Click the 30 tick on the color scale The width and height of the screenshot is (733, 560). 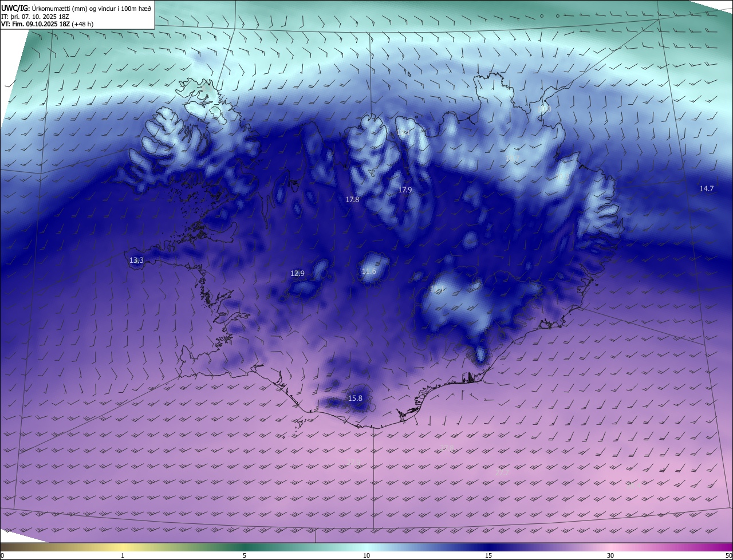click(x=610, y=555)
